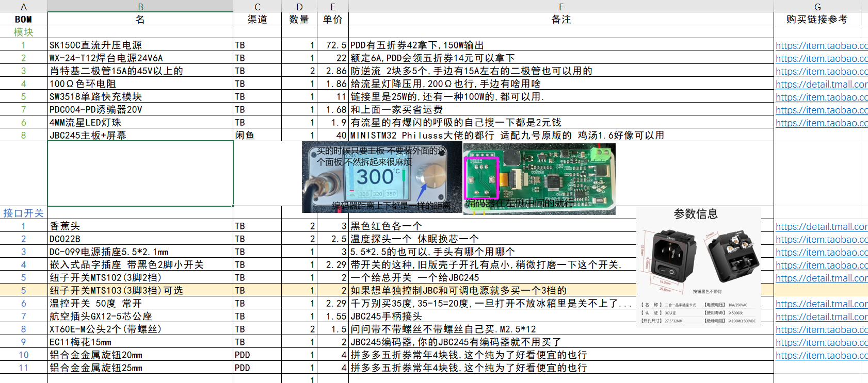This screenshot has width=868, height=383.
Task: Select column G header
Action: pyautogui.click(x=817, y=6)
